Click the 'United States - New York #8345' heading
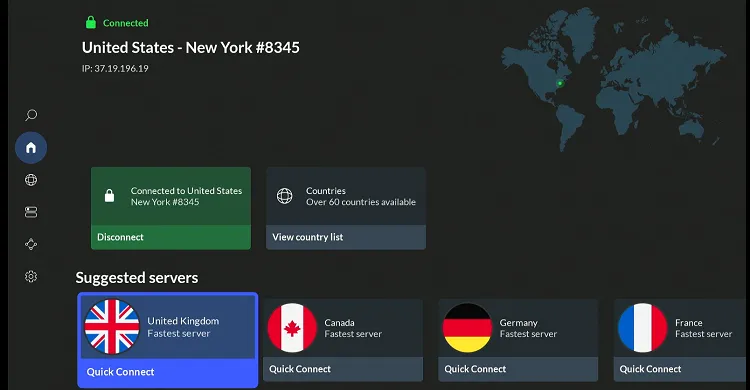This screenshot has width=750, height=390. pos(191,47)
